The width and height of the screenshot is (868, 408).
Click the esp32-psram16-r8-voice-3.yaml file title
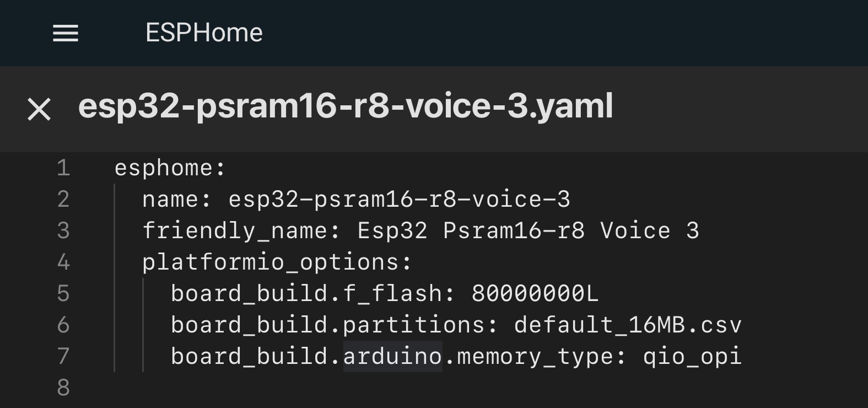pyautogui.click(x=346, y=105)
